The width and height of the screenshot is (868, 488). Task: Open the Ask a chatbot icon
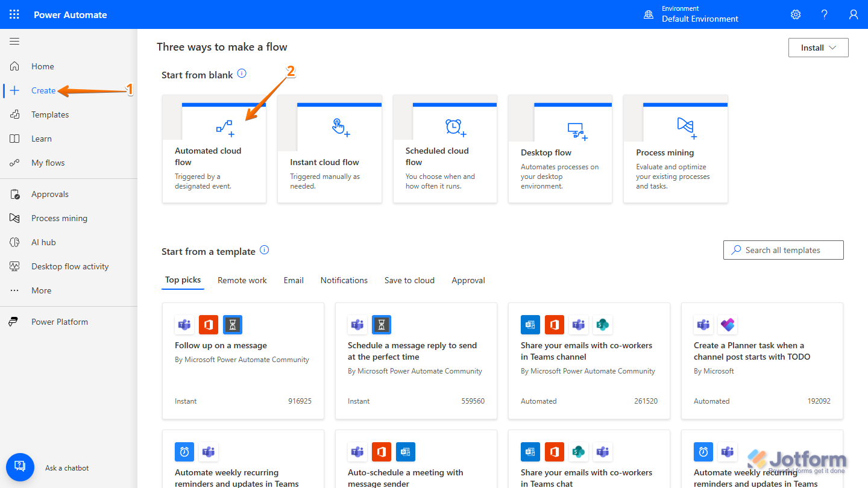coord(20,467)
